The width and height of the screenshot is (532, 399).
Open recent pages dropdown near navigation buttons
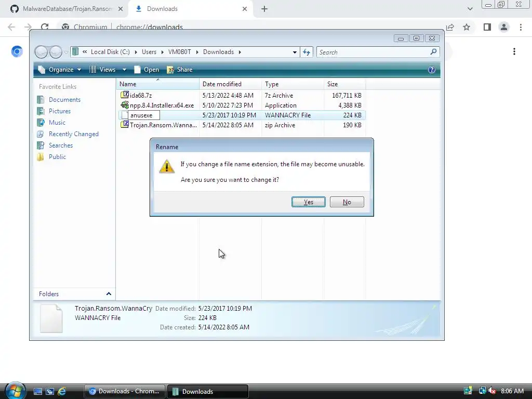[x=66, y=52]
